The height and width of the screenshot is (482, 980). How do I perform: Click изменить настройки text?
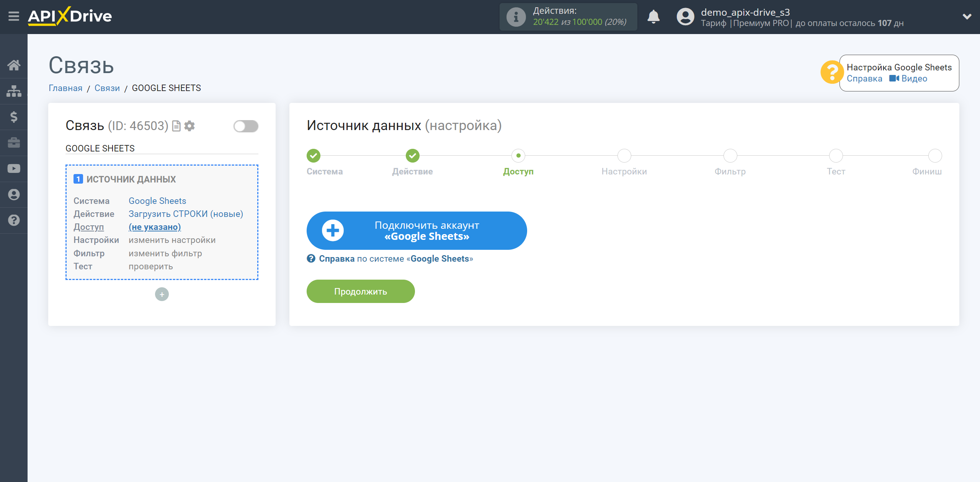[x=172, y=240]
